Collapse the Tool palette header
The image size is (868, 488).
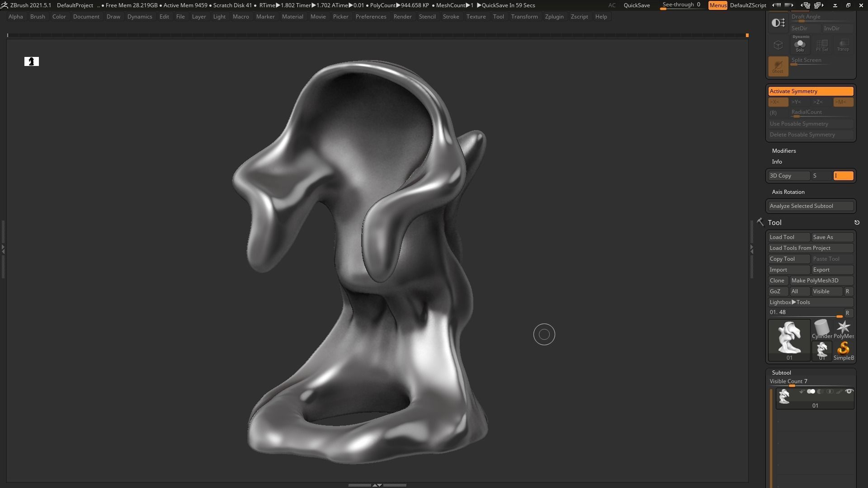pos(774,222)
